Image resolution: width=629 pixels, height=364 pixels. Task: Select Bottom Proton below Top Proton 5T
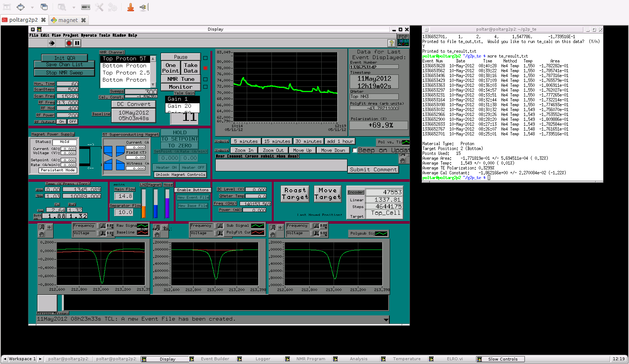coord(125,65)
